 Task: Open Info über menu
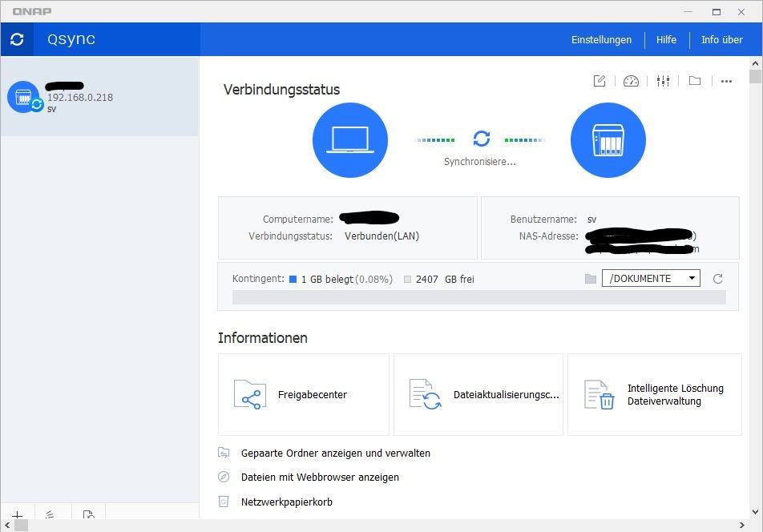tap(722, 40)
